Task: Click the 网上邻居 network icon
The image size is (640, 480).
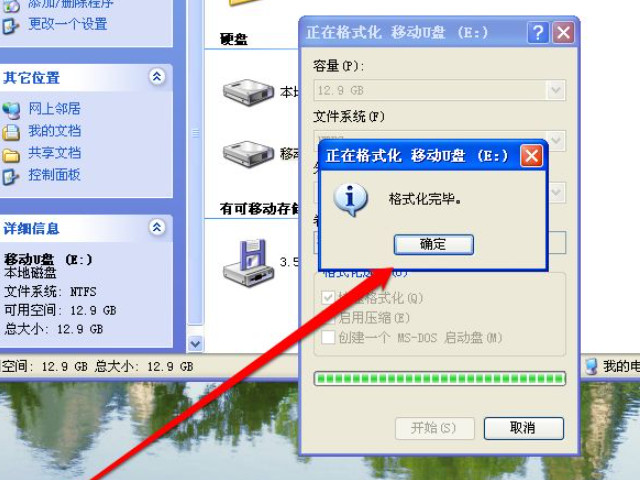Action: pos(11,110)
